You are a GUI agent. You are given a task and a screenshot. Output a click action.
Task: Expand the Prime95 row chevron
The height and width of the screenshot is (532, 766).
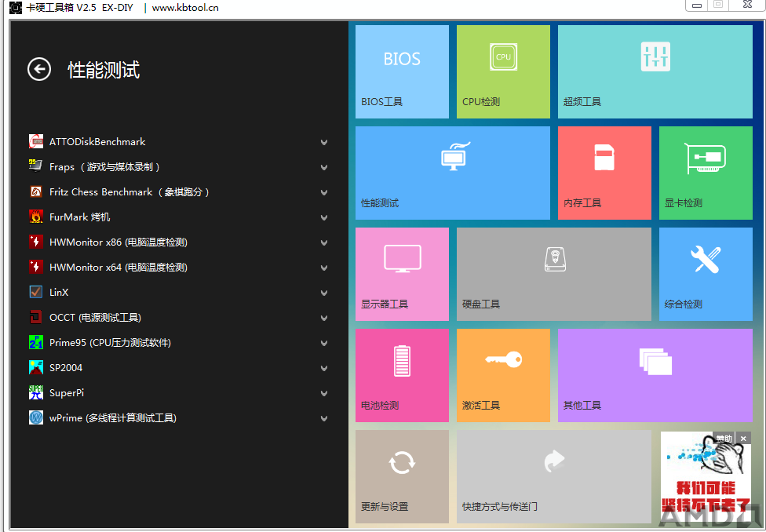click(x=324, y=343)
